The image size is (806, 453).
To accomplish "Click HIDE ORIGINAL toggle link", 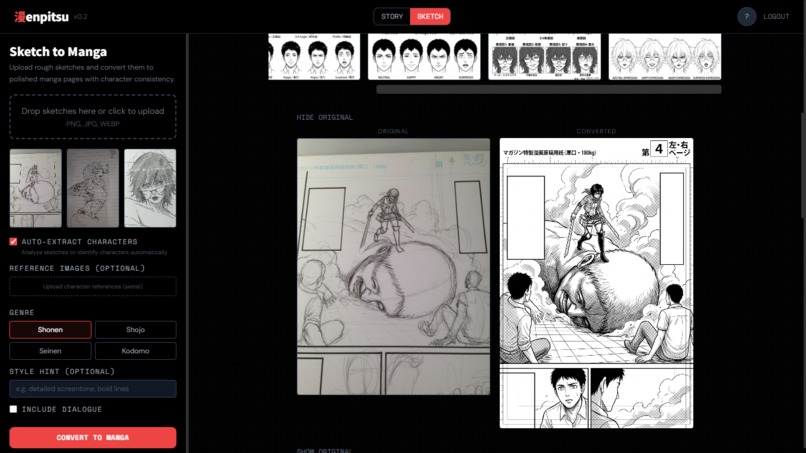I will [x=324, y=117].
